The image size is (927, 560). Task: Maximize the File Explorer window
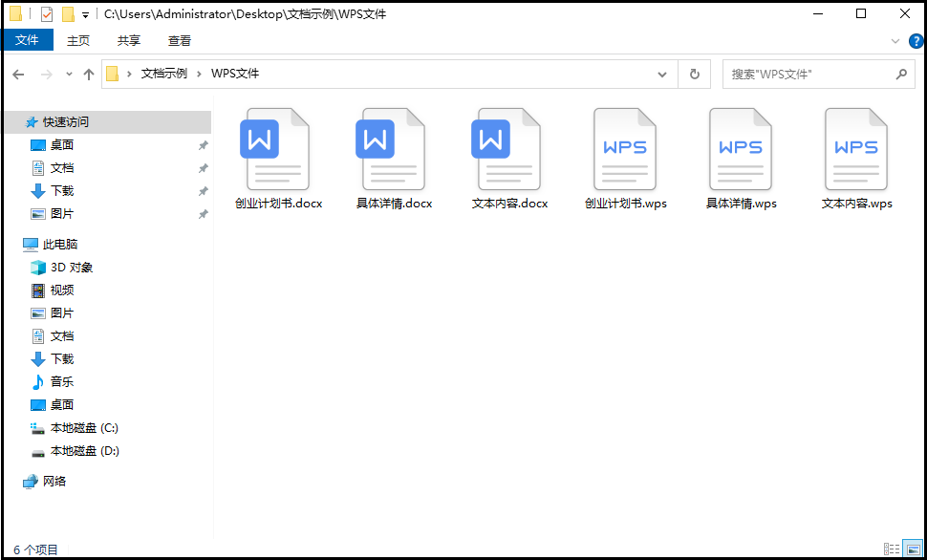click(861, 13)
